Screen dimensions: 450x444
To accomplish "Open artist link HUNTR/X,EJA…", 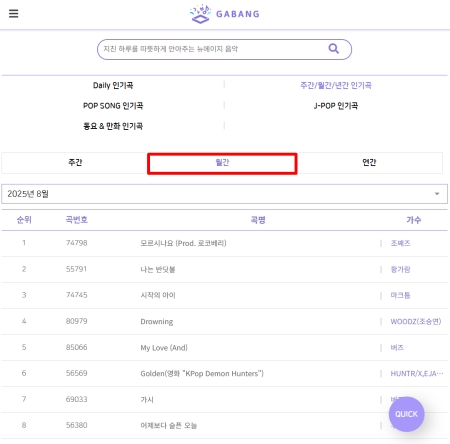I will point(417,374).
